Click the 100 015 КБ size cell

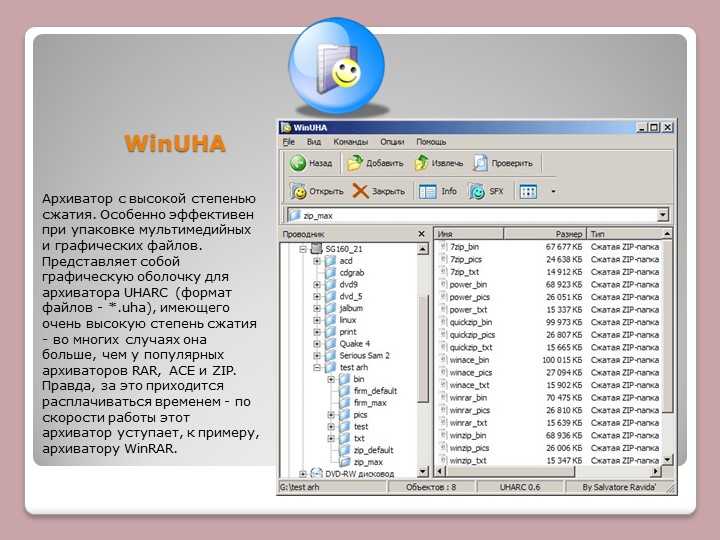(x=562, y=360)
